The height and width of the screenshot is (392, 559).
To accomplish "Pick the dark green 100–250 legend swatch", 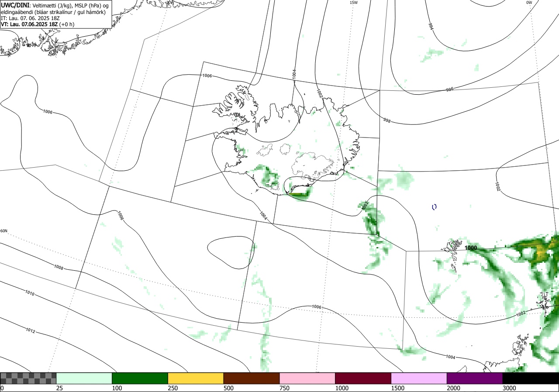I will tap(140, 378).
